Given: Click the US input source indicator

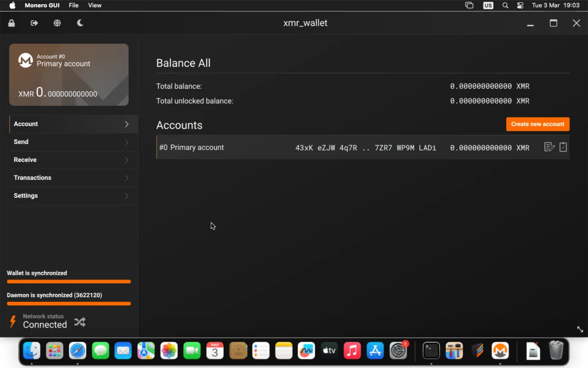Looking at the screenshot, I should (488, 5).
